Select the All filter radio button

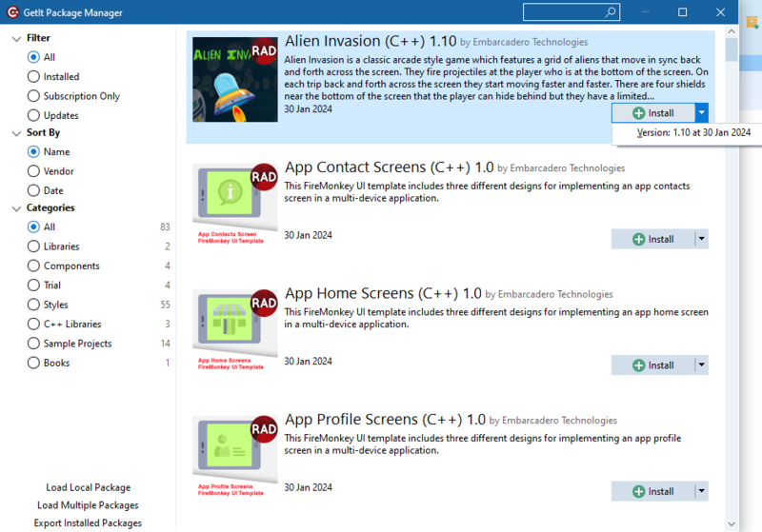(x=33, y=57)
